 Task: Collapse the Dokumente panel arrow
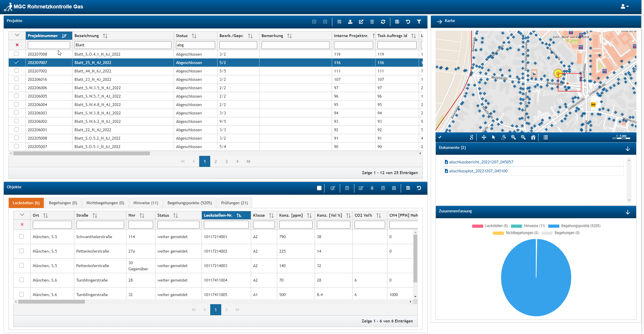tap(628, 148)
